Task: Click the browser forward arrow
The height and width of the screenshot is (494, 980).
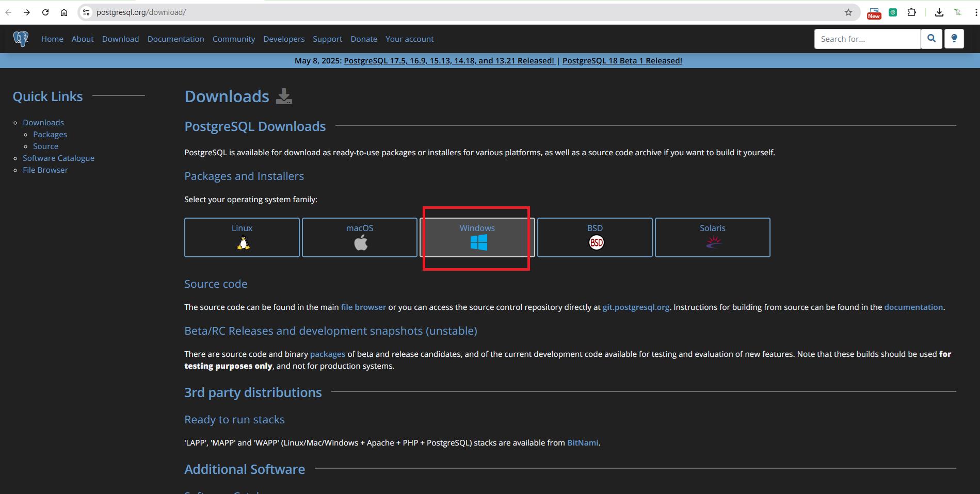Action: (27, 12)
